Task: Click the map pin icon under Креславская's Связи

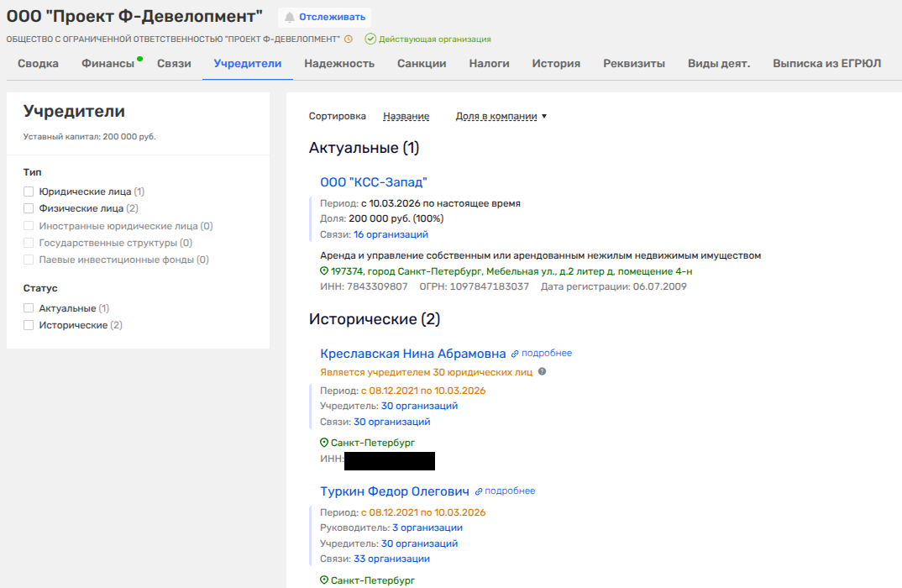Action: (x=324, y=443)
